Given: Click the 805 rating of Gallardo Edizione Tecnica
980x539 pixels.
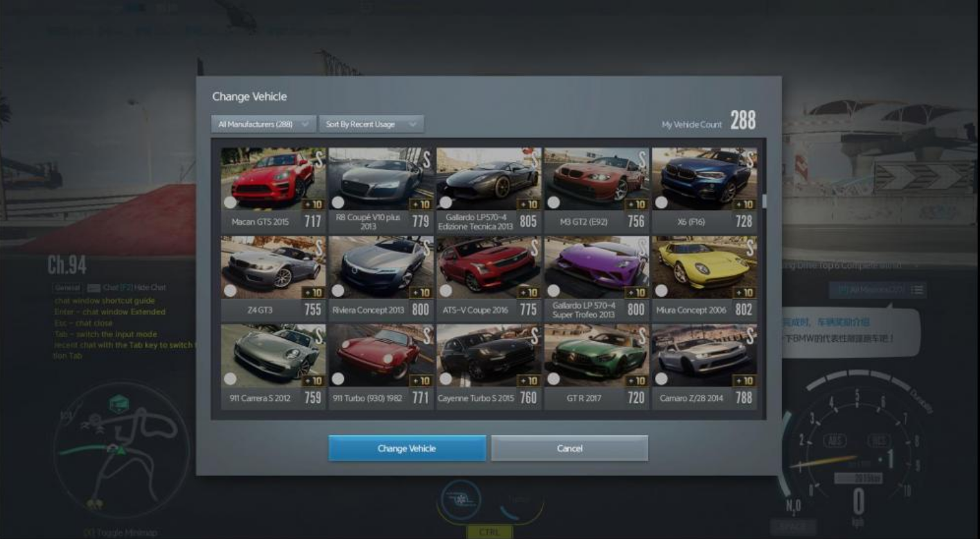Looking at the screenshot, I should (x=528, y=222).
